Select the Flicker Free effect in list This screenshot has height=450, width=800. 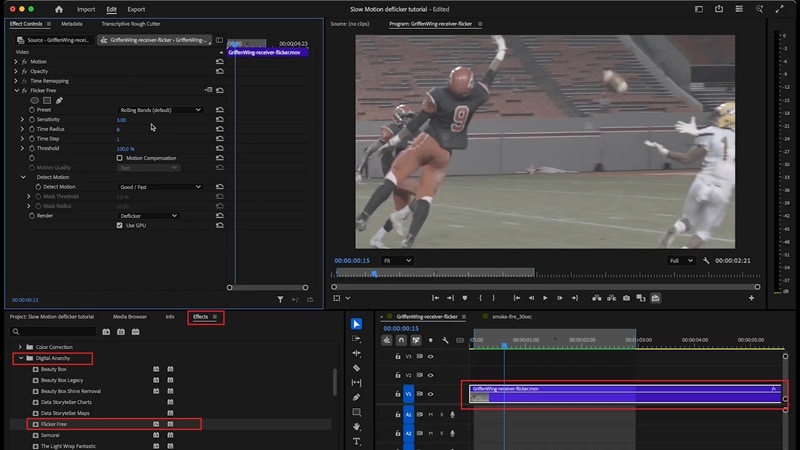55,424
